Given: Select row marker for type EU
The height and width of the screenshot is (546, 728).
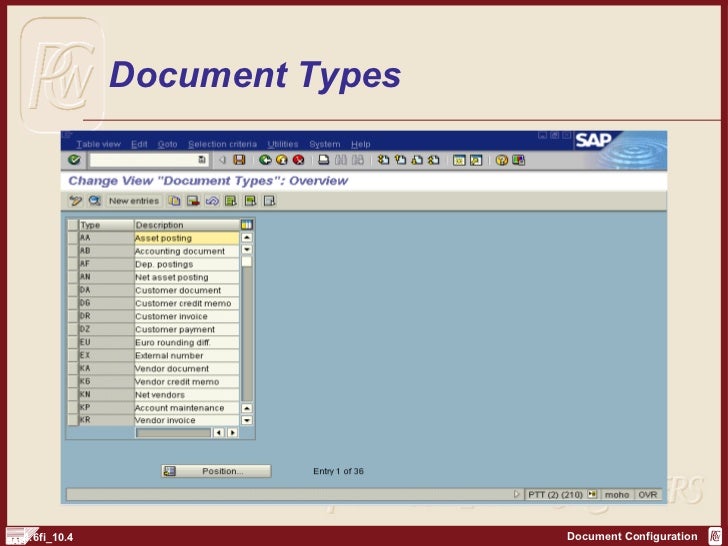Looking at the screenshot, I should [x=72, y=342].
